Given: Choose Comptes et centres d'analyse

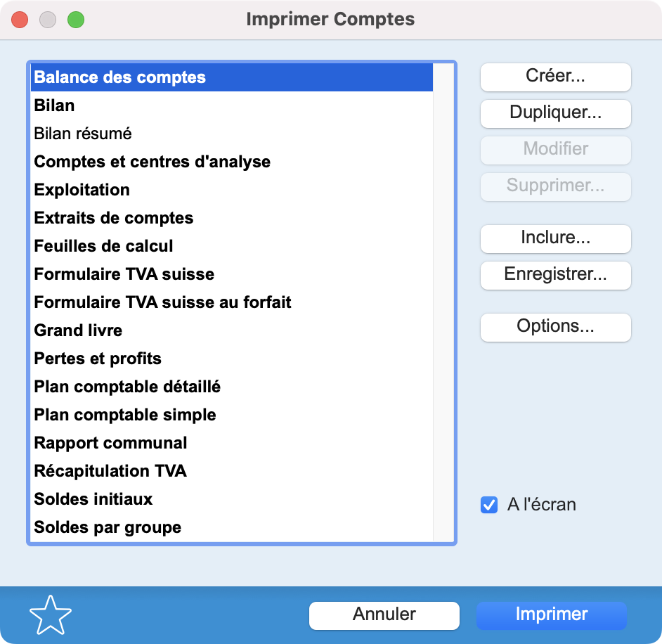Looking at the screenshot, I should [232, 162].
